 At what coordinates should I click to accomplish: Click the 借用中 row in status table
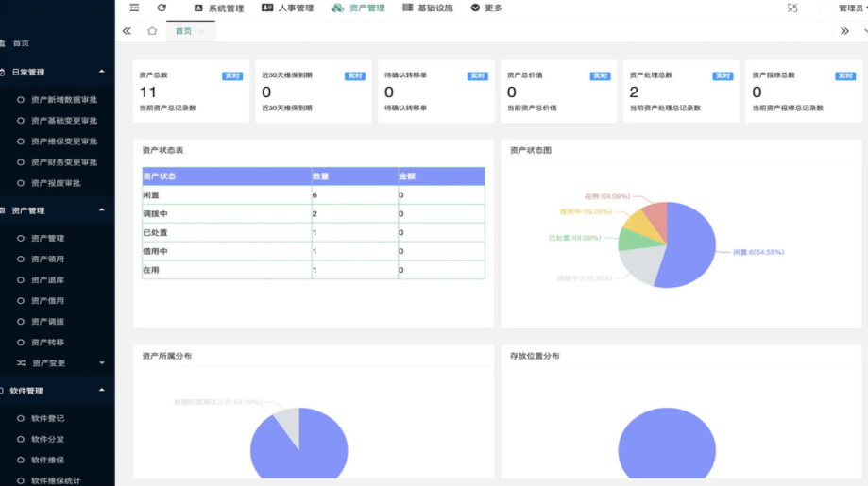click(314, 252)
